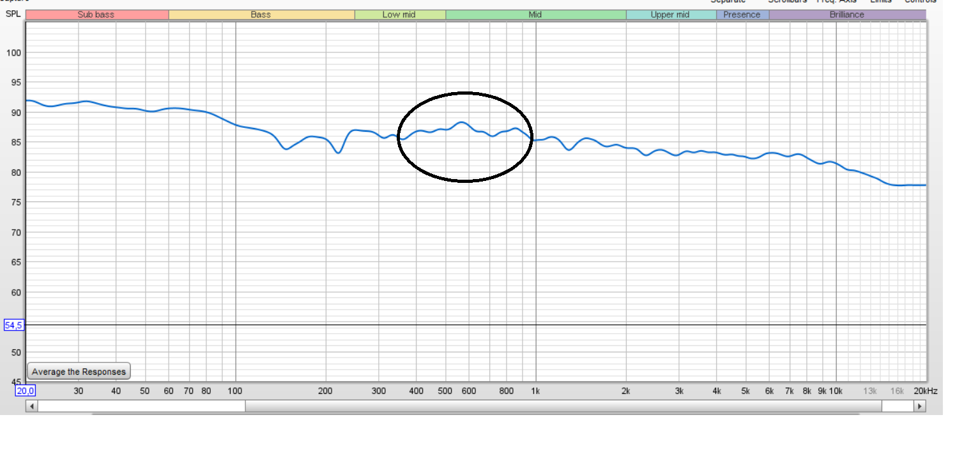Click the Low mid band label
980x463 pixels.
(x=399, y=15)
